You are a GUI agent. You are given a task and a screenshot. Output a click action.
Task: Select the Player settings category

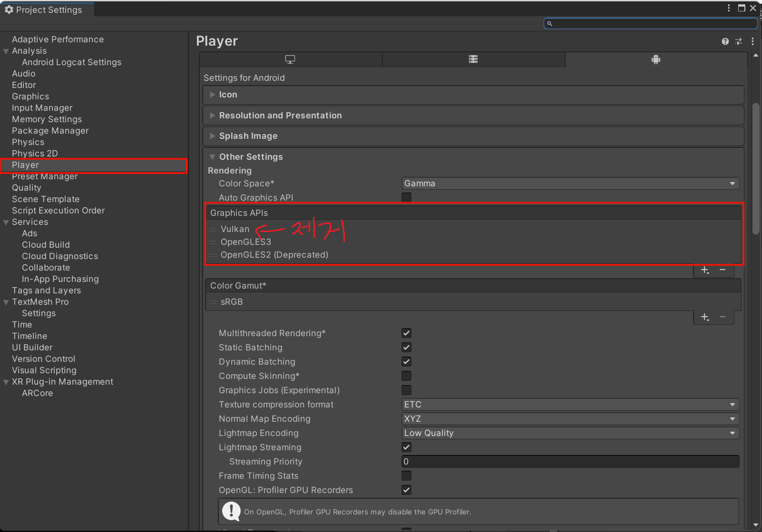coord(93,165)
